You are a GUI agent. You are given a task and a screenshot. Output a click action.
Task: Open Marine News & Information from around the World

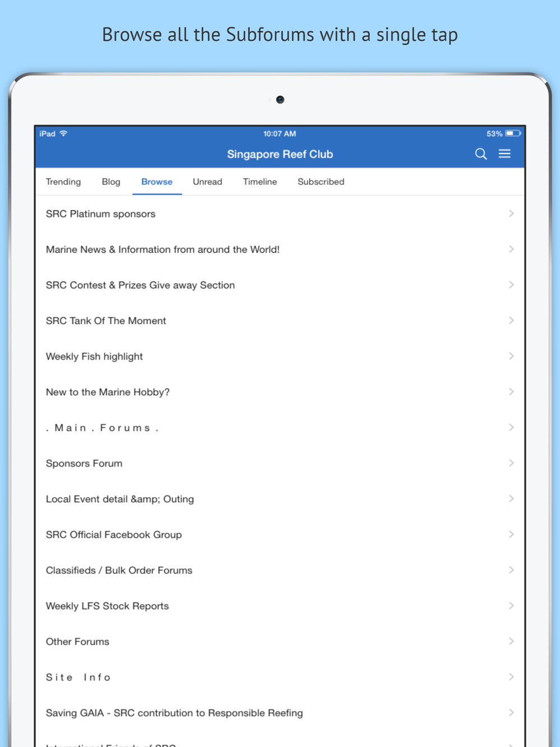pos(280,249)
